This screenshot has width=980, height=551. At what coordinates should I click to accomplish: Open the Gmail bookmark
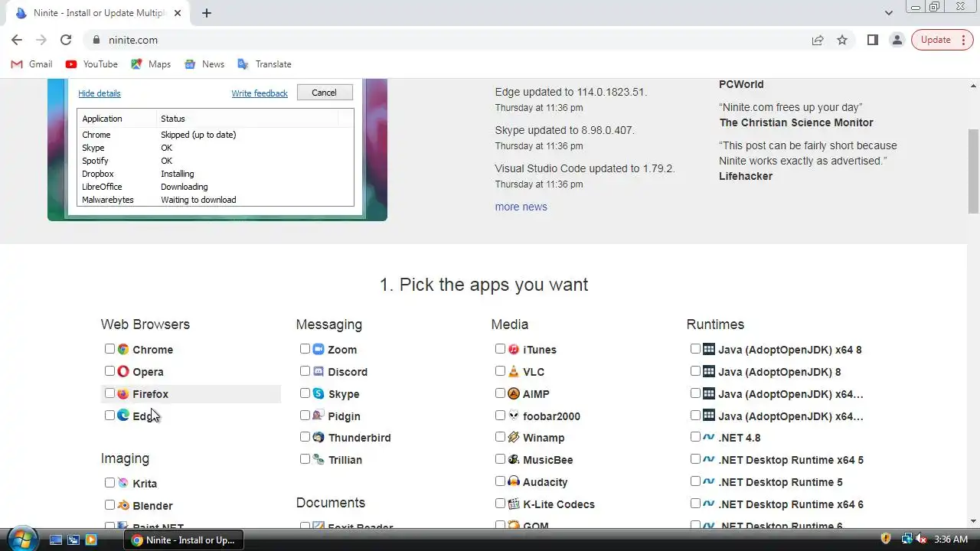tap(32, 64)
